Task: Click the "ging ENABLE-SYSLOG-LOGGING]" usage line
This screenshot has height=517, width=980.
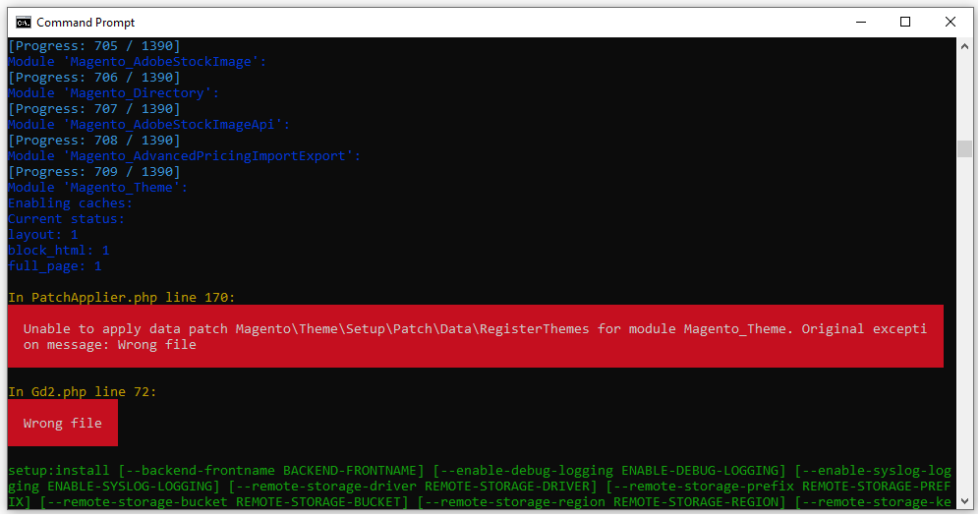Action: [x=480, y=487]
